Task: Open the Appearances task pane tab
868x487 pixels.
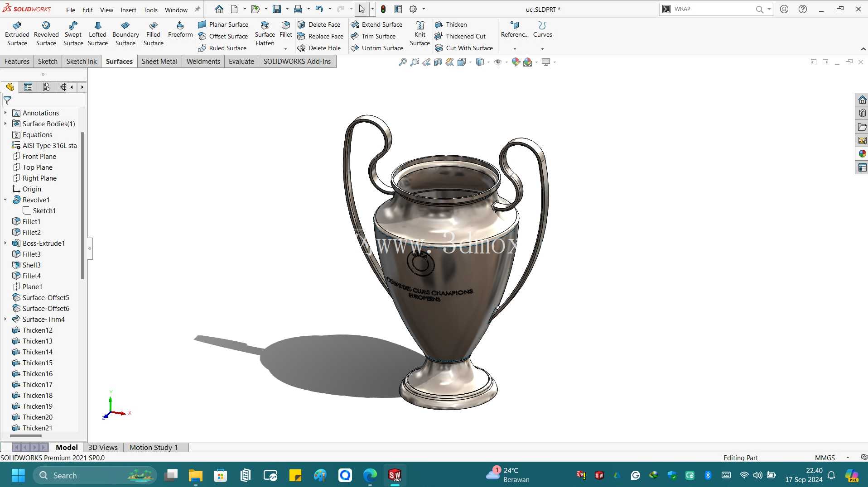Action: pos(862,154)
